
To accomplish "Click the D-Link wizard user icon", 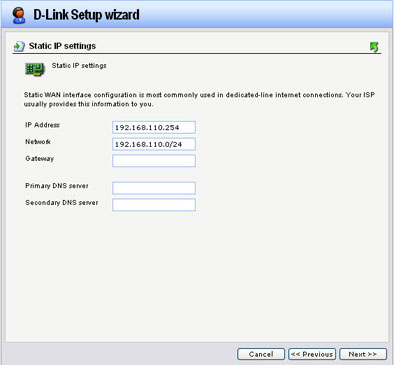I will pyautogui.click(x=19, y=15).
